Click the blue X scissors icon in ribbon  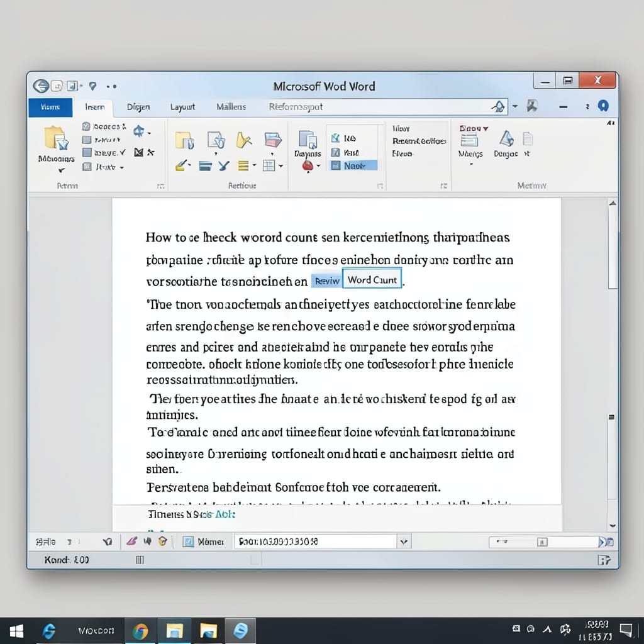224,166
